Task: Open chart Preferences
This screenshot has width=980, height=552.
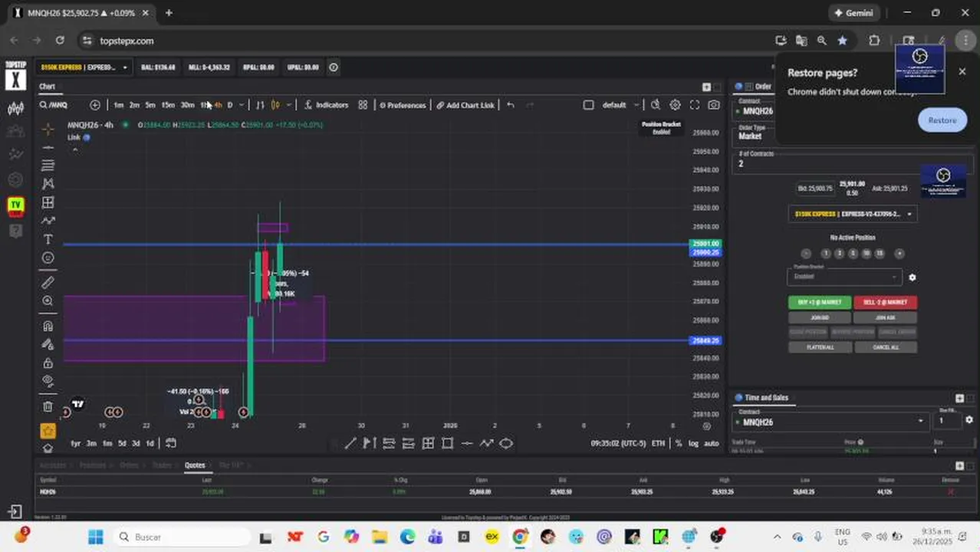Action: [x=403, y=105]
